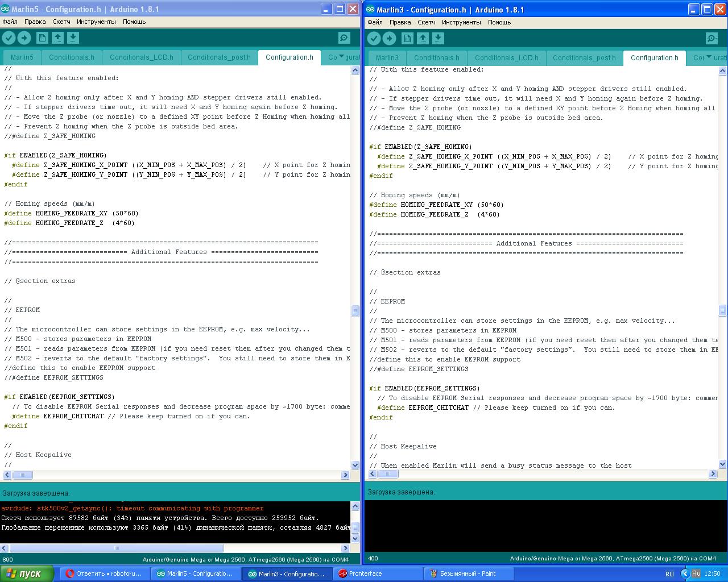Switch to Conditionals_post.h tab in Marlin3 window

(x=585, y=58)
